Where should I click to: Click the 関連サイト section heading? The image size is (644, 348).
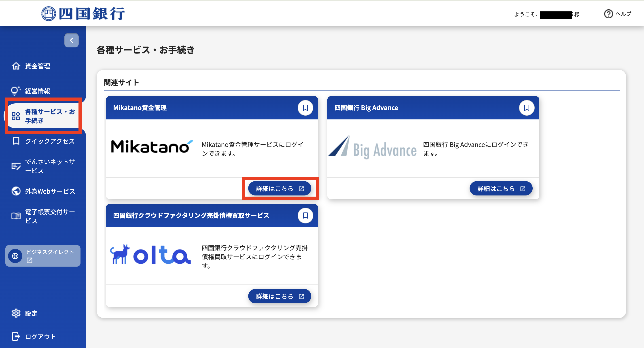[121, 83]
